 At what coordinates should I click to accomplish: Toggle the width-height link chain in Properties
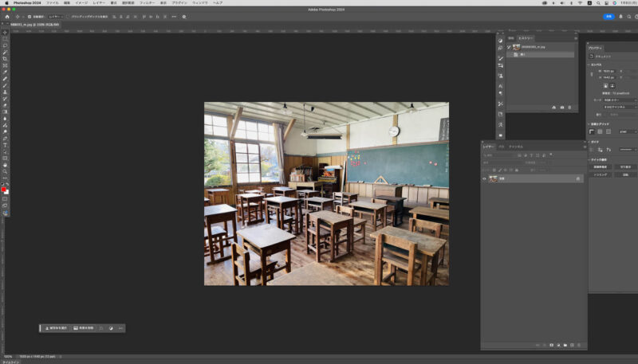592,74
